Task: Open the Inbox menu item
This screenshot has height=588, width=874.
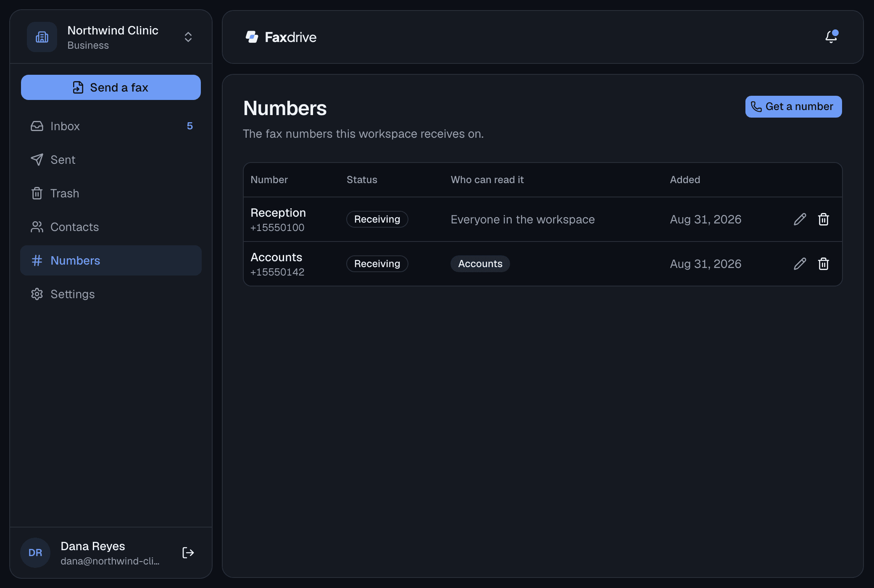Action: (x=111, y=126)
